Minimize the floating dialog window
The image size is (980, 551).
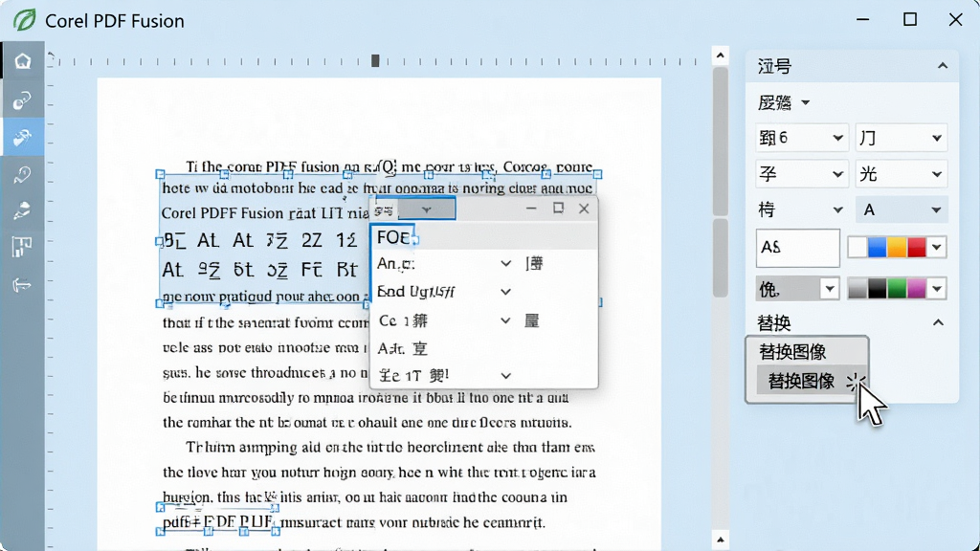(531, 209)
